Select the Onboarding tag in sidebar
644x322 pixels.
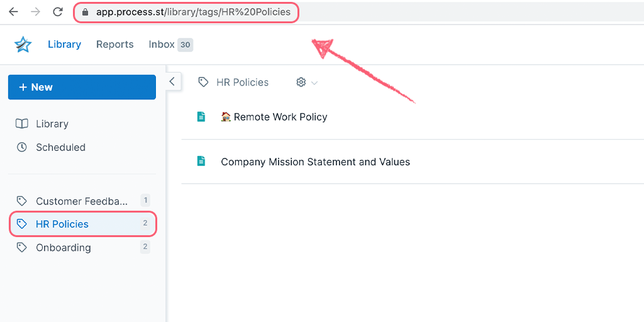(x=82, y=248)
